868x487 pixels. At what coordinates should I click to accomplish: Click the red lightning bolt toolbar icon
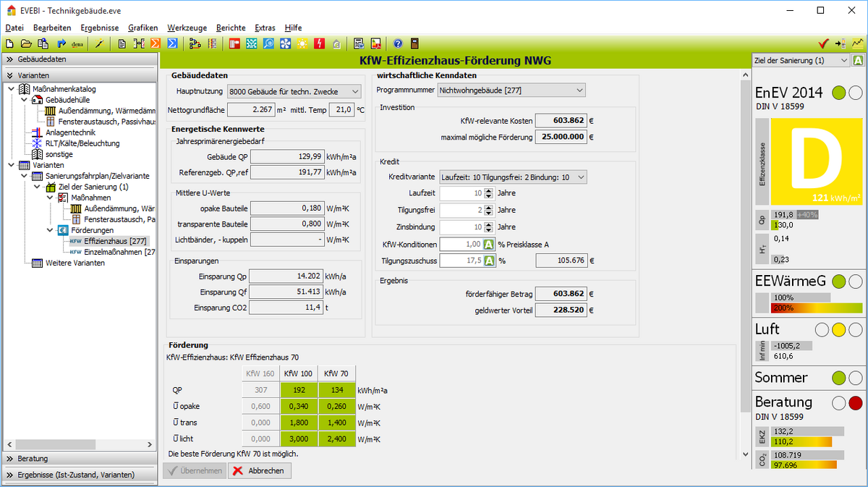tap(320, 43)
